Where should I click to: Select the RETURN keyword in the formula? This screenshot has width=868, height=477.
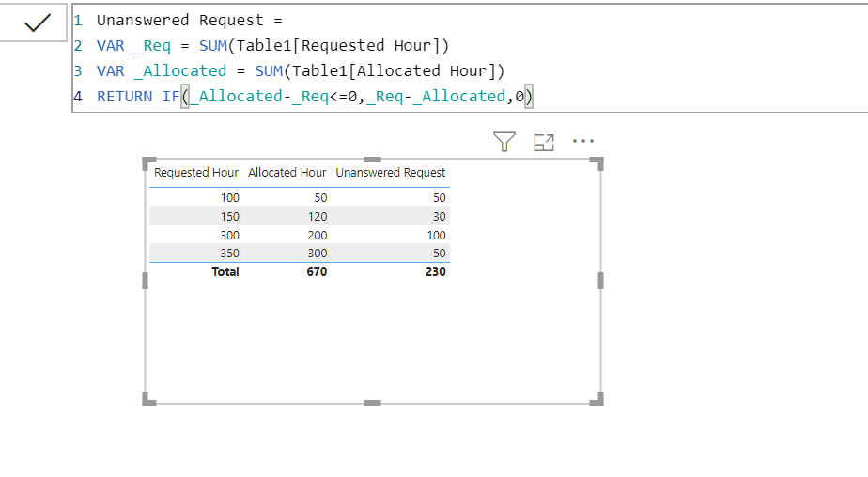(125, 97)
